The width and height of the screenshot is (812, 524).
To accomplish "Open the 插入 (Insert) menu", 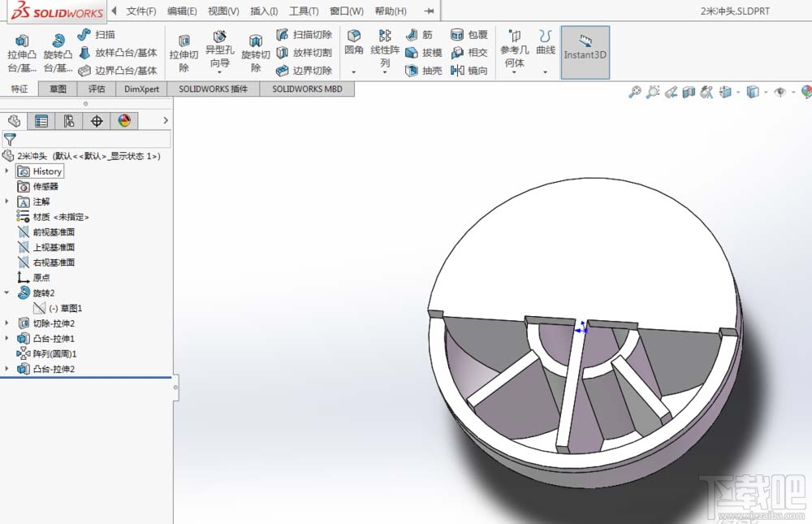I will (264, 11).
